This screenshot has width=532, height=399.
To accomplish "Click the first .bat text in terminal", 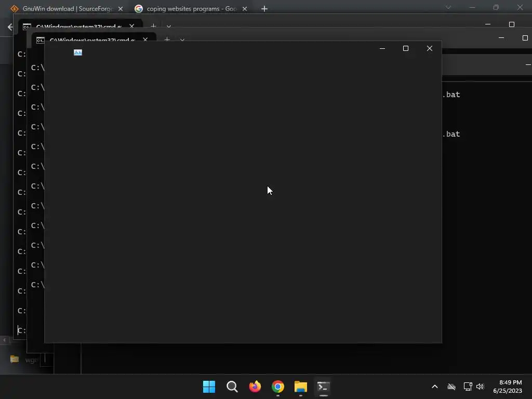I will pos(451,95).
